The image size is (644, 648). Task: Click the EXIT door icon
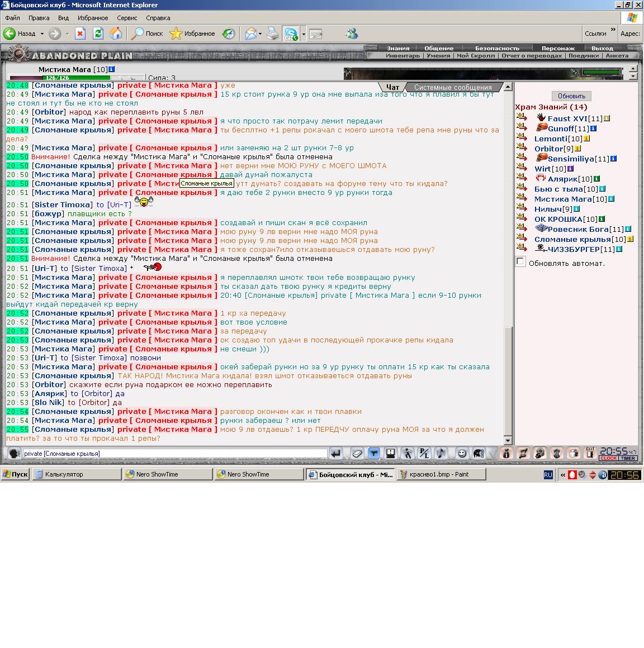point(590,454)
